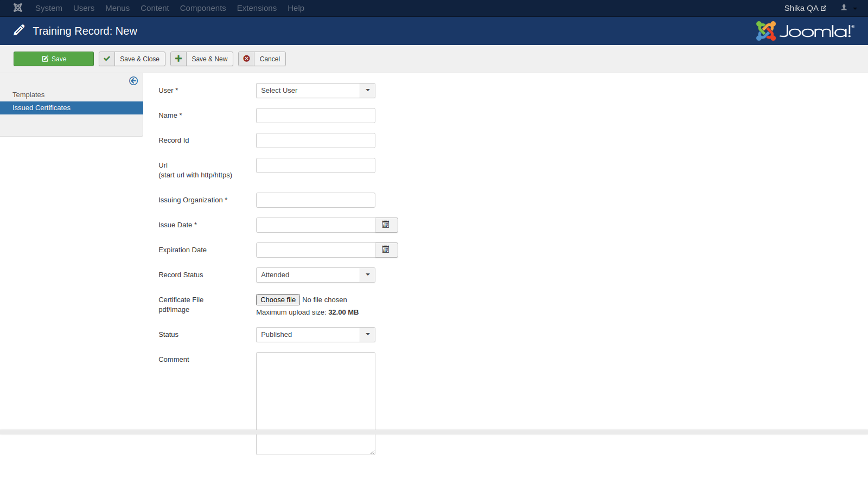The width and height of the screenshot is (868, 492).
Task: Go to Templates in the sidebar
Action: coord(29,95)
